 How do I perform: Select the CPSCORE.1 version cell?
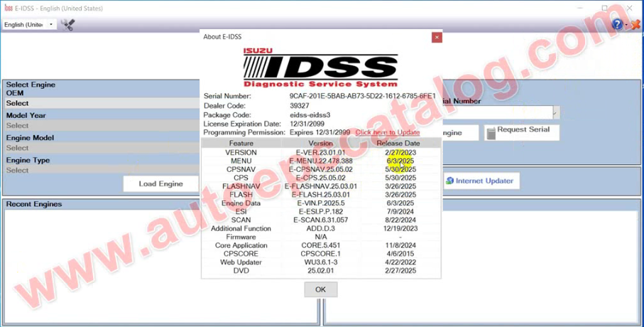pyautogui.click(x=320, y=254)
